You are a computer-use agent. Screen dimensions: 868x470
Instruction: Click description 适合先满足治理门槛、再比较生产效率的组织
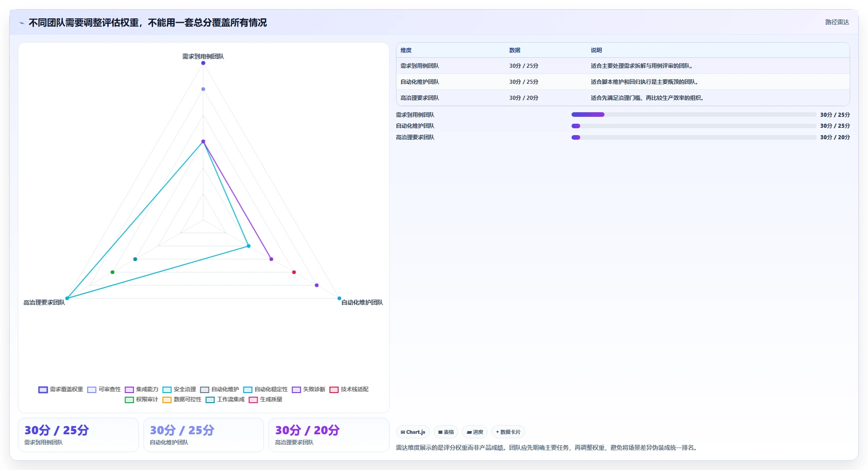647,98
